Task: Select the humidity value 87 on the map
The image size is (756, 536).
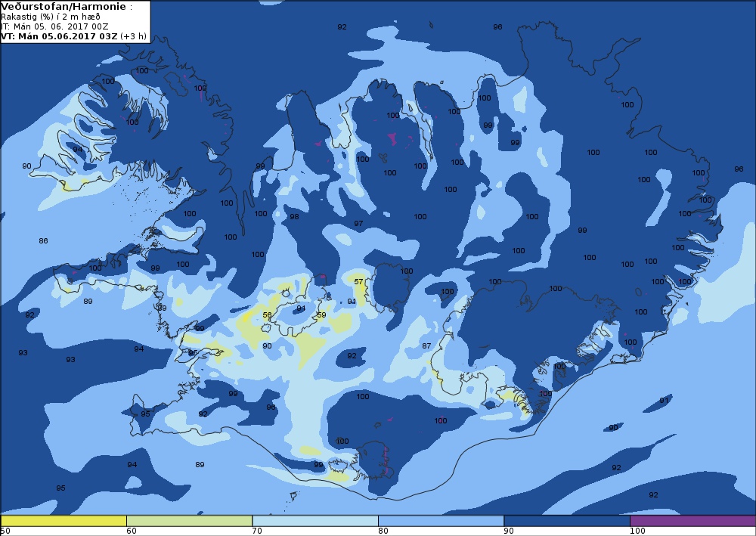Action: click(x=426, y=345)
